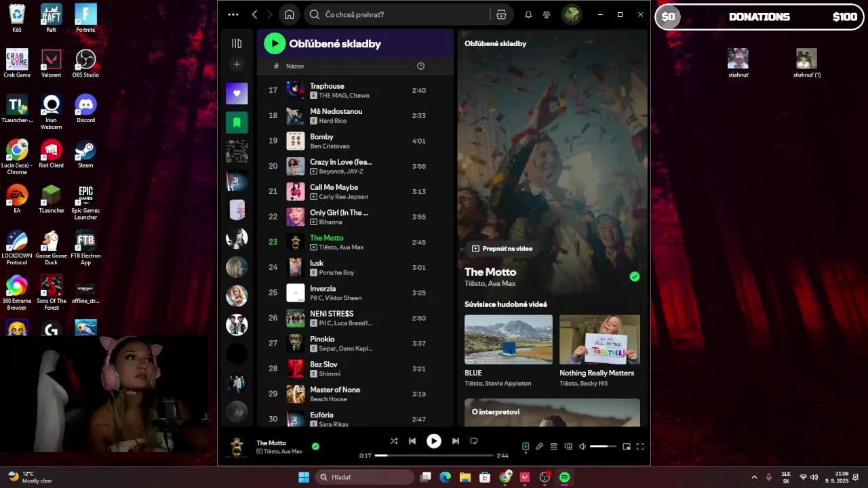The image size is (868, 488).
Task: Toggle the green saved checkmark in Now Playing panel
Action: pyautogui.click(x=635, y=277)
